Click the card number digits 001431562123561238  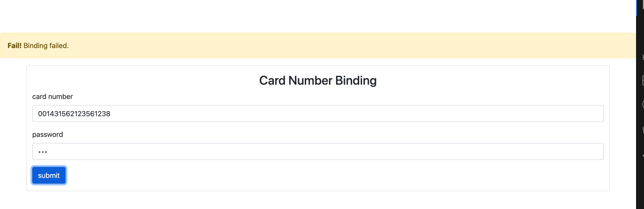[x=74, y=114]
